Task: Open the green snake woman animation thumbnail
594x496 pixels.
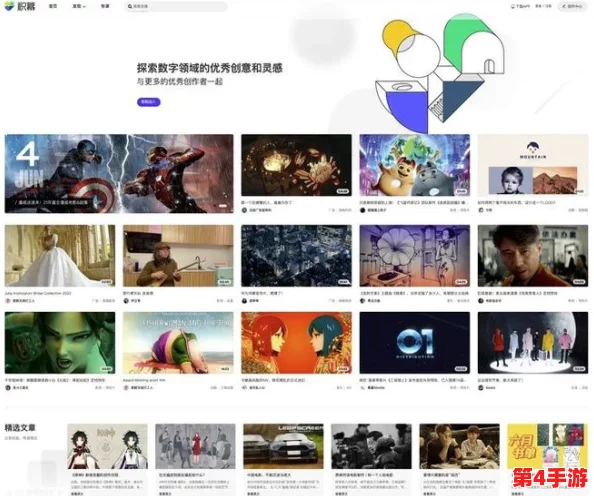Action: pyautogui.click(x=60, y=343)
